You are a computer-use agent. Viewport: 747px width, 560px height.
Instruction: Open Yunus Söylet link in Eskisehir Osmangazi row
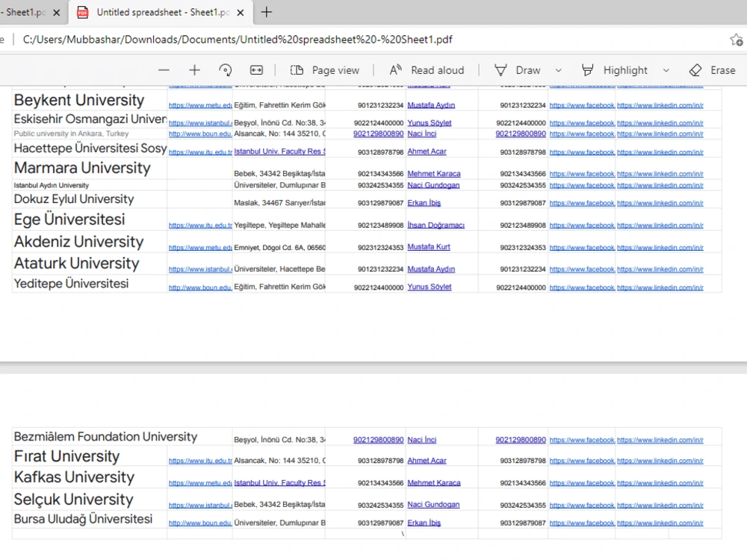tap(430, 122)
